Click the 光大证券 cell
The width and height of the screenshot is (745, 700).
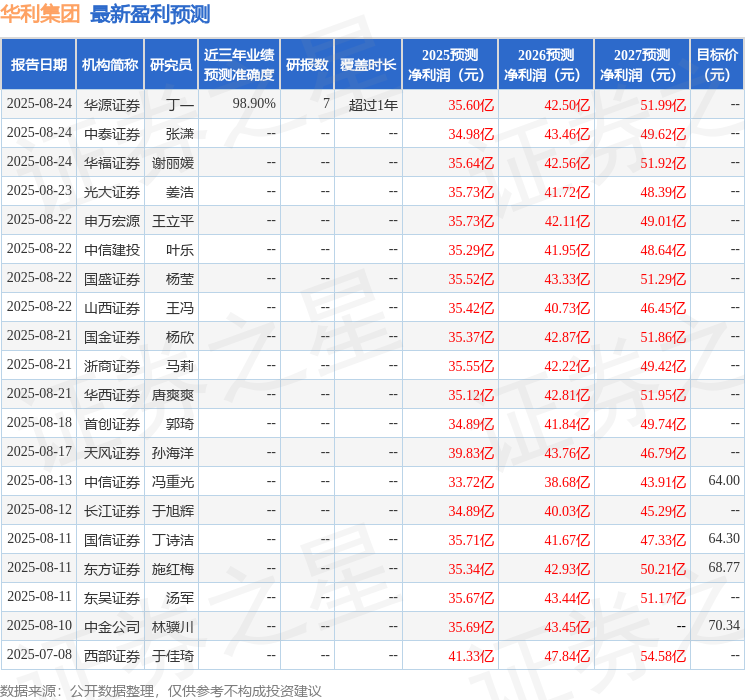click(112, 192)
